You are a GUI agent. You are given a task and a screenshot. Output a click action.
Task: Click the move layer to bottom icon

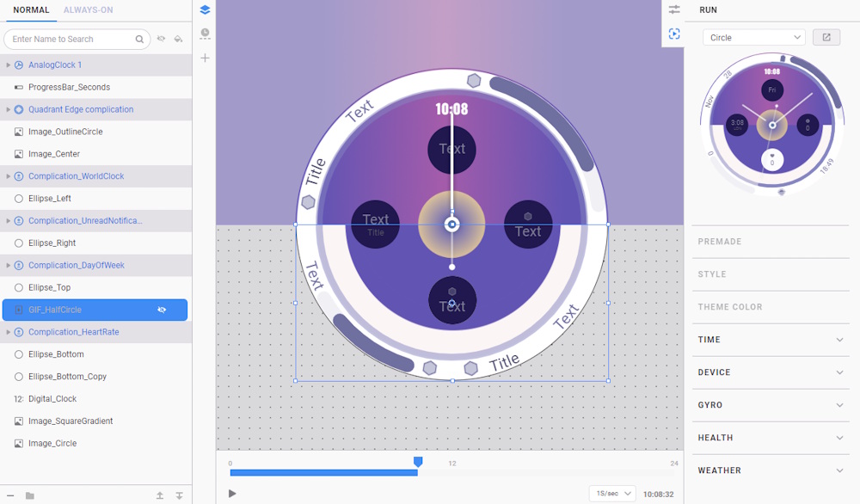coord(179,495)
